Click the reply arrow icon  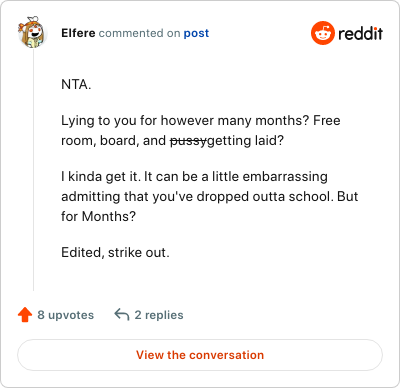coord(122,314)
